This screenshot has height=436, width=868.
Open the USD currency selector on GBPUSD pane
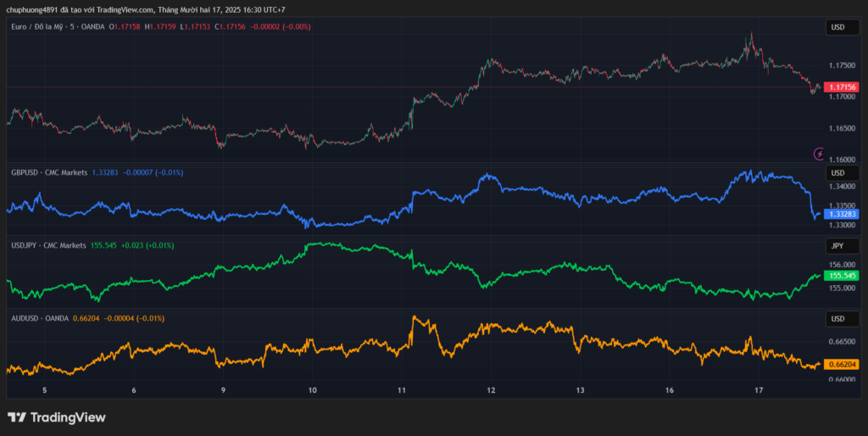click(837, 173)
